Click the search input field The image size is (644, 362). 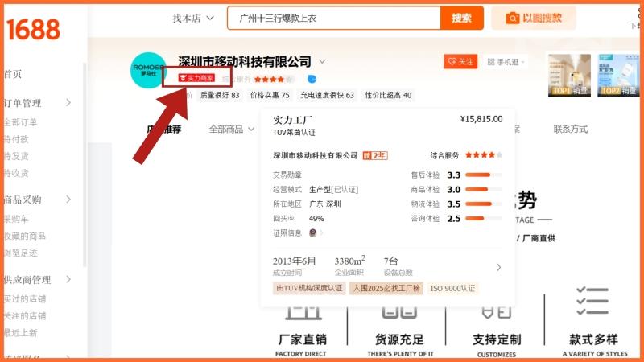tap(333, 18)
